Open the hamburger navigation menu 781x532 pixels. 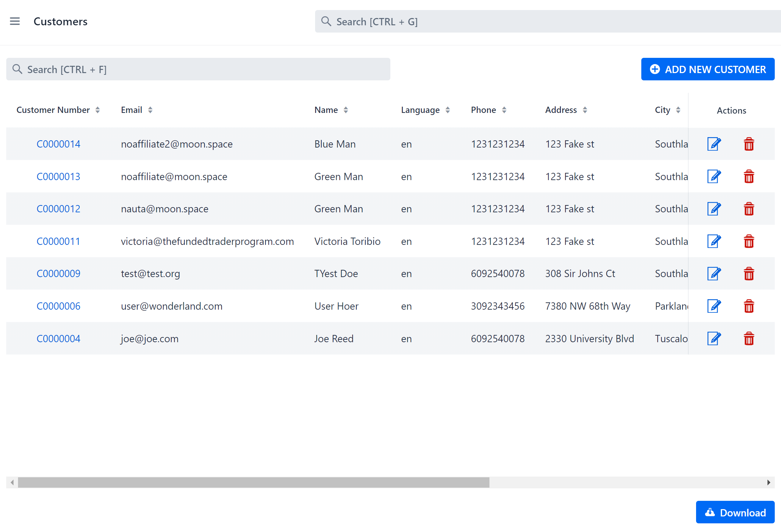(15, 21)
